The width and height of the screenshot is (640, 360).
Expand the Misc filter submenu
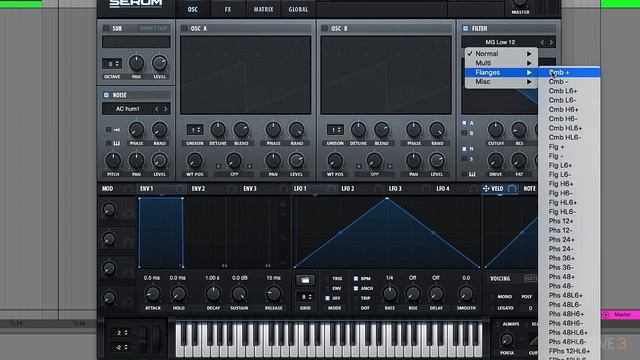click(501, 82)
